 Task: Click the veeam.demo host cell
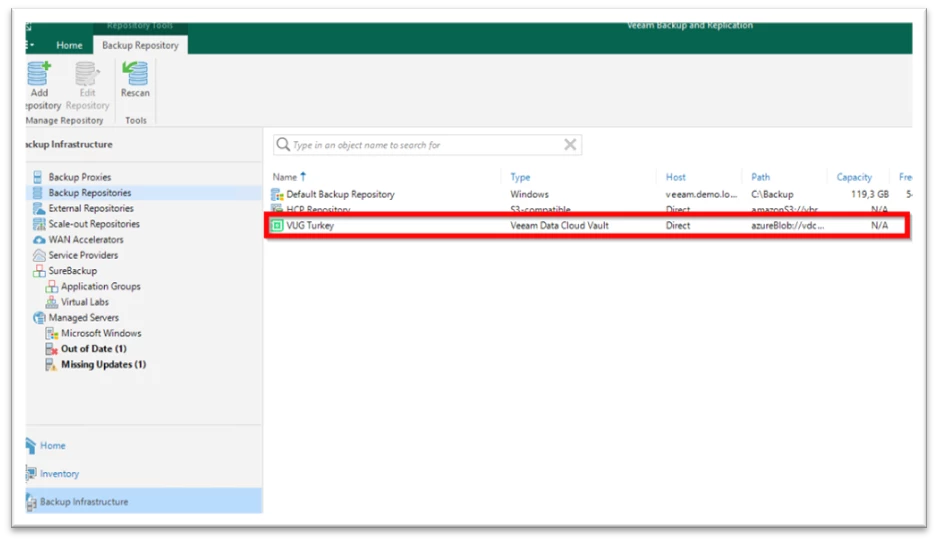pos(701,194)
